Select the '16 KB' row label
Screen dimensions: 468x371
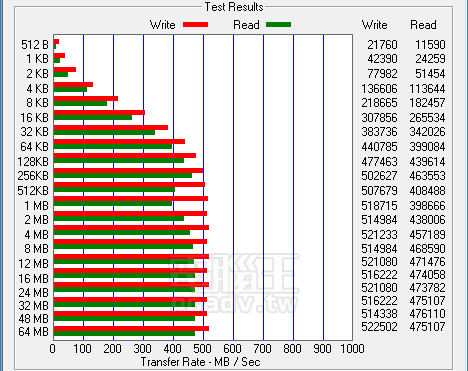point(35,118)
